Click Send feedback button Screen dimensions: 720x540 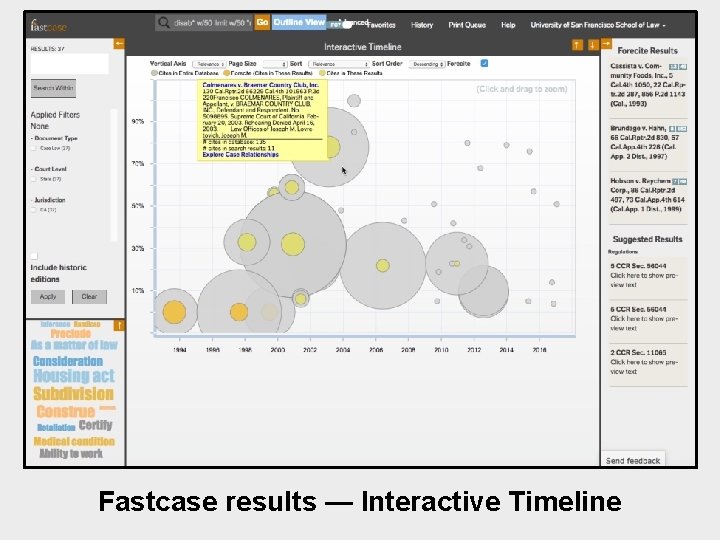click(x=633, y=460)
